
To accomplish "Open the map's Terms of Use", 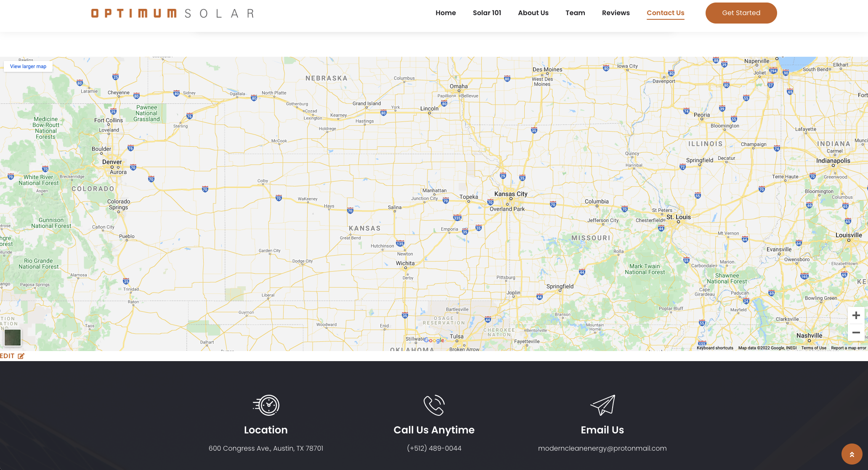I will coord(814,348).
